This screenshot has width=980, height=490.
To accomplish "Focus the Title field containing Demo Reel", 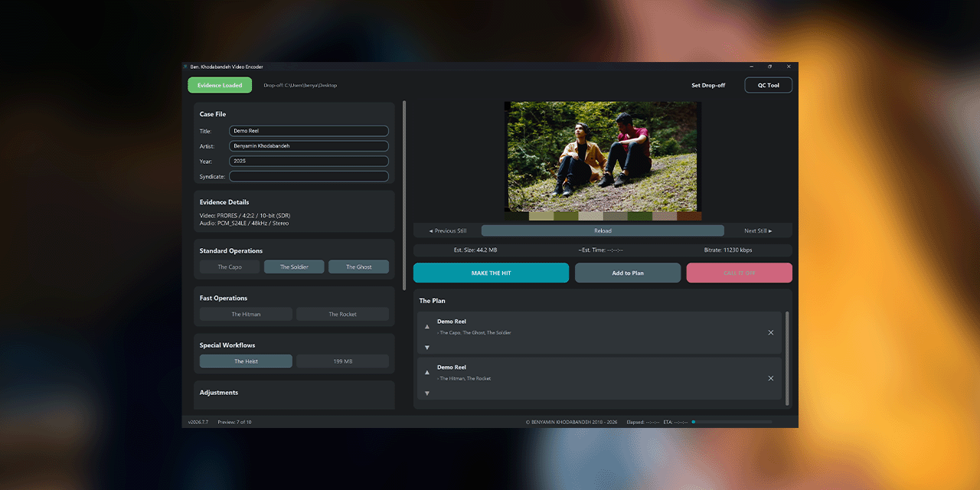I will point(309,131).
